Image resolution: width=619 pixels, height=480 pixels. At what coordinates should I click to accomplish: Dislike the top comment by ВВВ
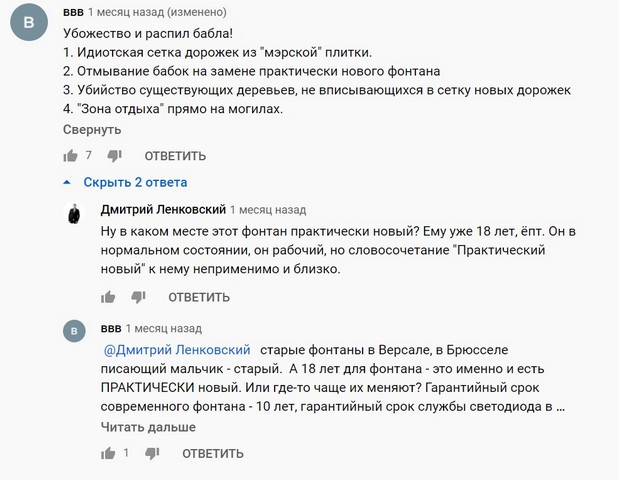click(x=114, y=156)
